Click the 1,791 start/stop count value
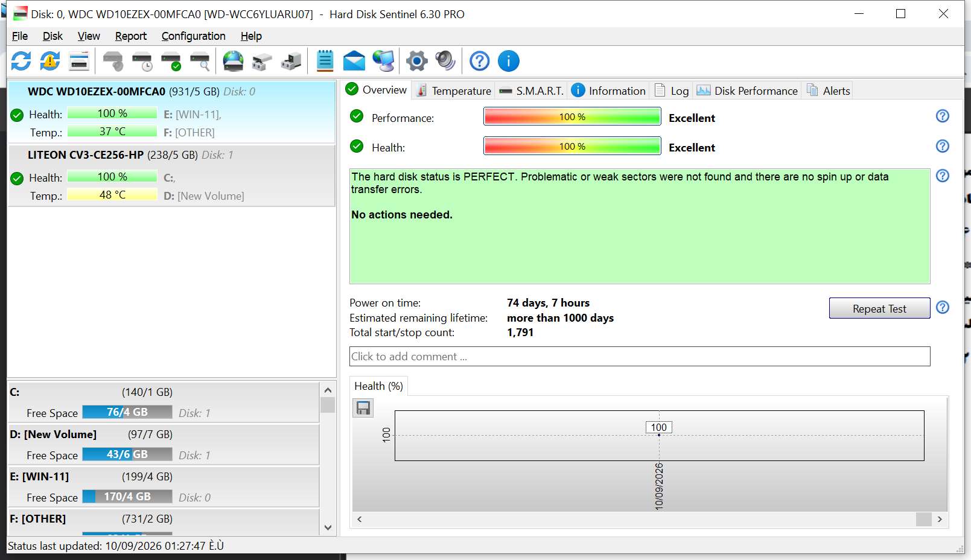The image size is (971, 560). click(520, 332)
